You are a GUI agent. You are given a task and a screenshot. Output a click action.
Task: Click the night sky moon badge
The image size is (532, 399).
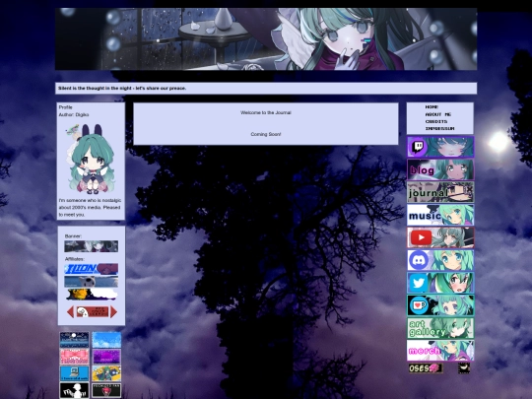coord(74,340)
